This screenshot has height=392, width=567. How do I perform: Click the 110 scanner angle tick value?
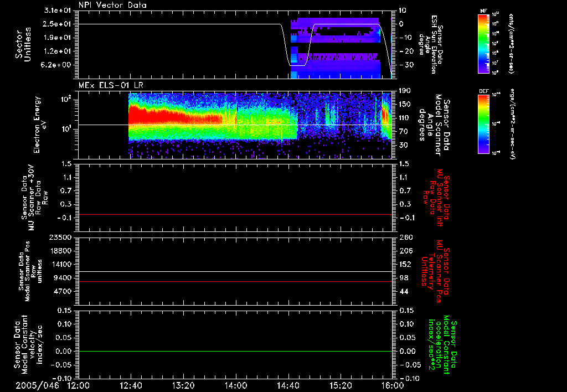pyautogui.click(x=405, y=118)
